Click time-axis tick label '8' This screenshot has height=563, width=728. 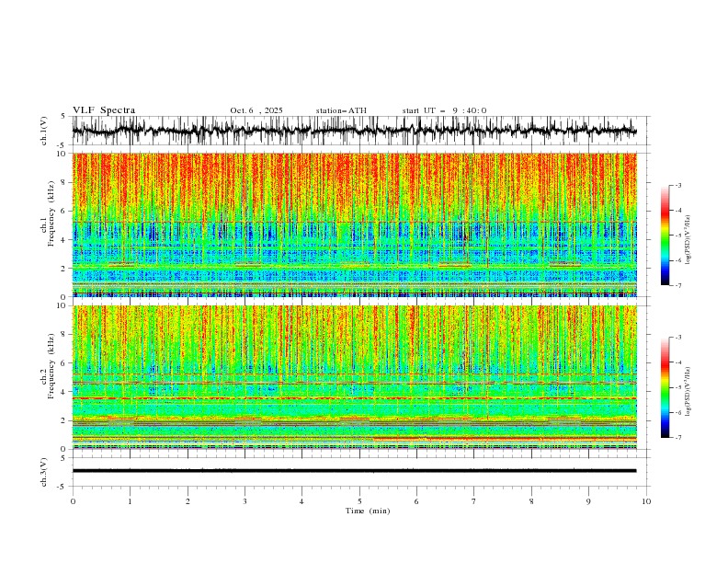tap(531, 501)
